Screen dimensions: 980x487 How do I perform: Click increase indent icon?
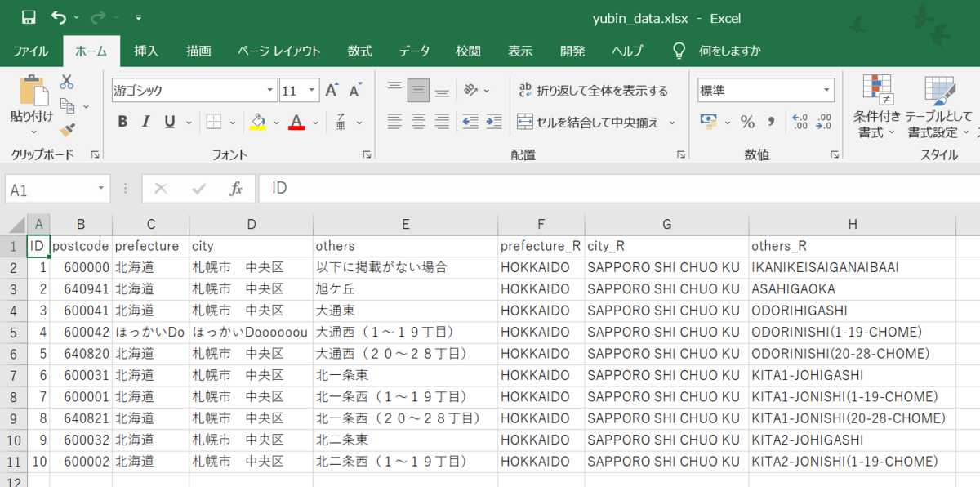tap(493, 122)
